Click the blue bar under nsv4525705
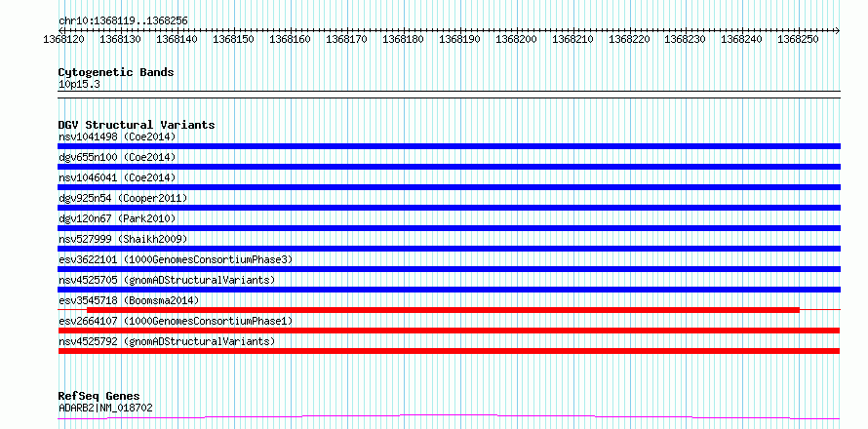The height and width of the screenshot is (429, 868). [449, 290]
